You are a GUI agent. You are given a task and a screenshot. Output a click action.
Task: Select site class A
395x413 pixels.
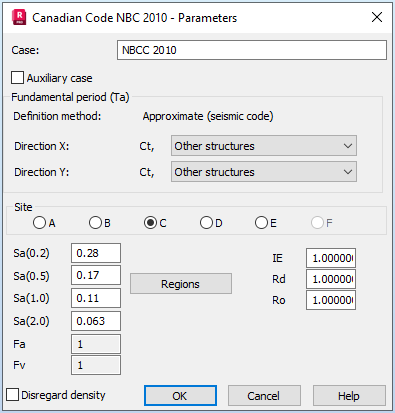39,223
